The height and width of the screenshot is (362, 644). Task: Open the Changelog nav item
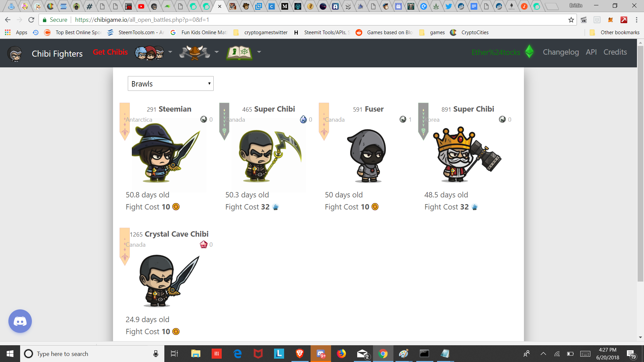561,52
